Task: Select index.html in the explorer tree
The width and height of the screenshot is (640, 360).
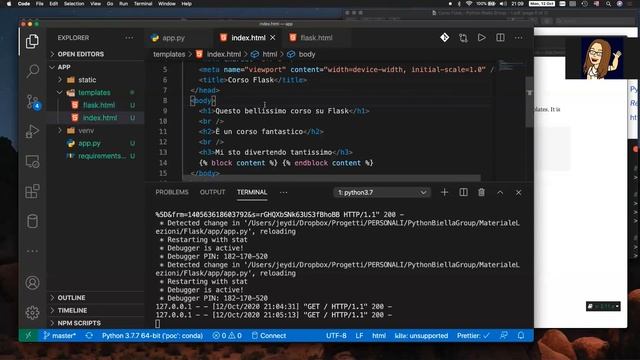Action: pyautogui.click(x=100, y=118)
